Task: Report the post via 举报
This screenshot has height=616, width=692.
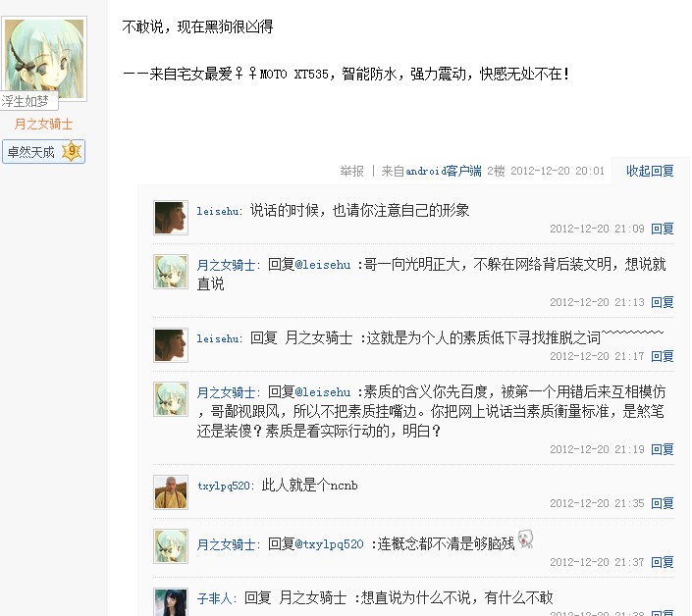Action: pyautogui.click(x=351, y=171)
